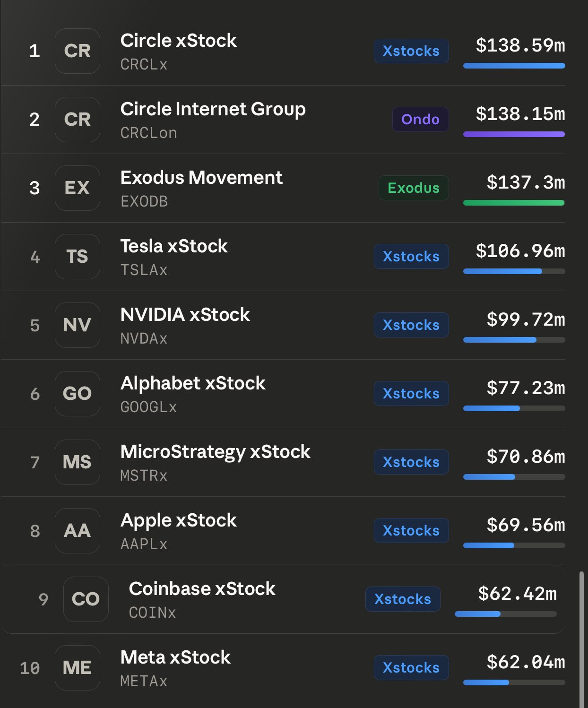The width and height of the screenshot is (588, 708).
Task: Click the AA icon for Apple xStock
Action: coord(78,531)
